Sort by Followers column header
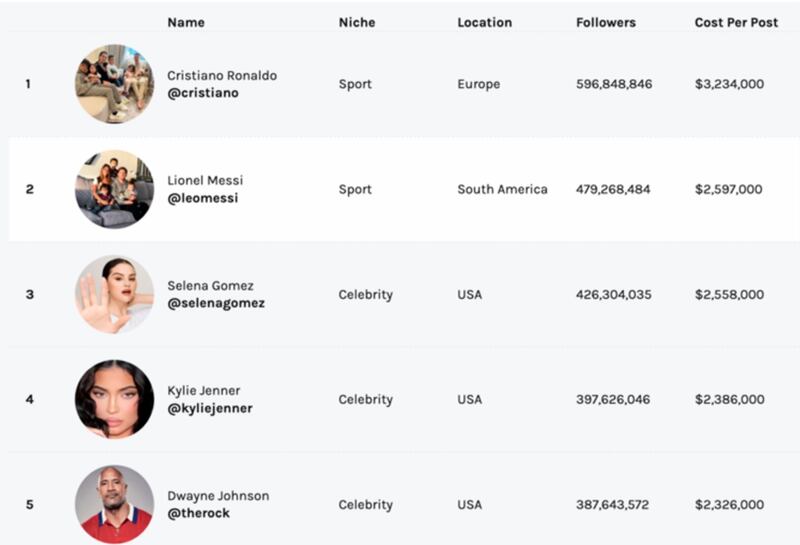The height and width of the screenshot is (545, 800). (x=605, y=22)
